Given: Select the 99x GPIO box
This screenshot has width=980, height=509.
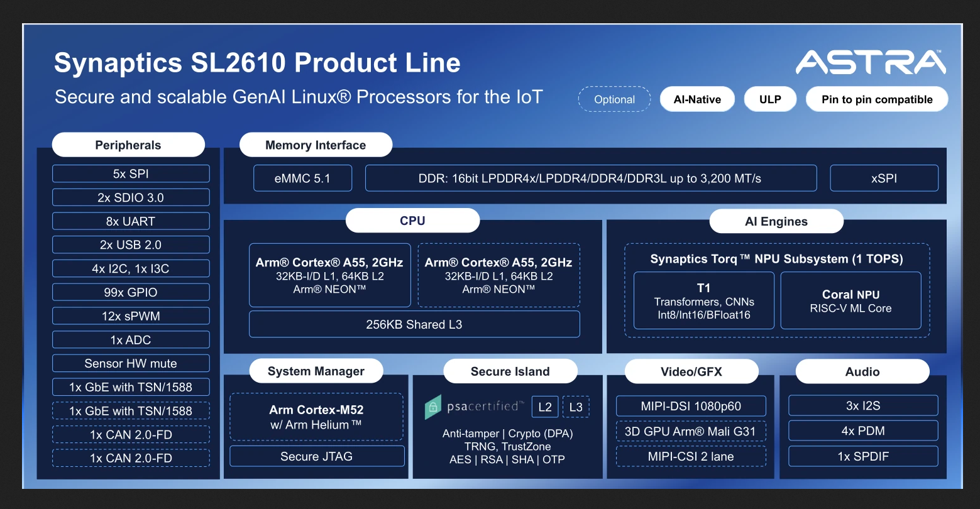Looking at the screenshot, I should point(131,292).
